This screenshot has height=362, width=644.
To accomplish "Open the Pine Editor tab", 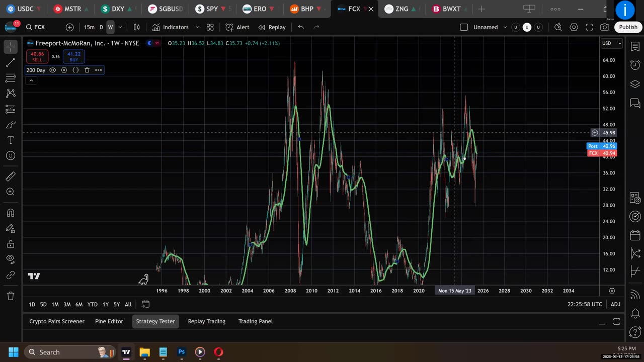I will pyautogui.click(x=109, y=321).
